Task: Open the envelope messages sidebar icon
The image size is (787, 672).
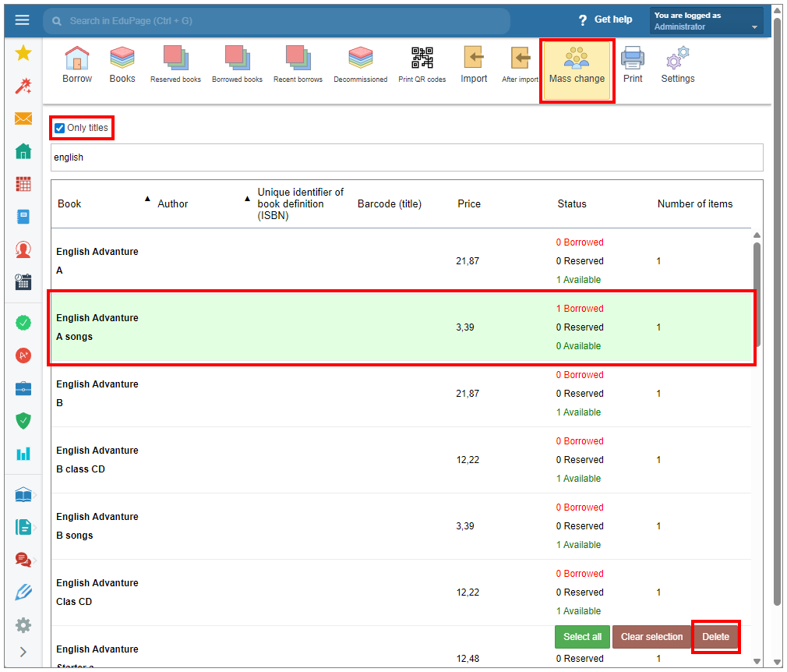Action: tap(23, 118)
